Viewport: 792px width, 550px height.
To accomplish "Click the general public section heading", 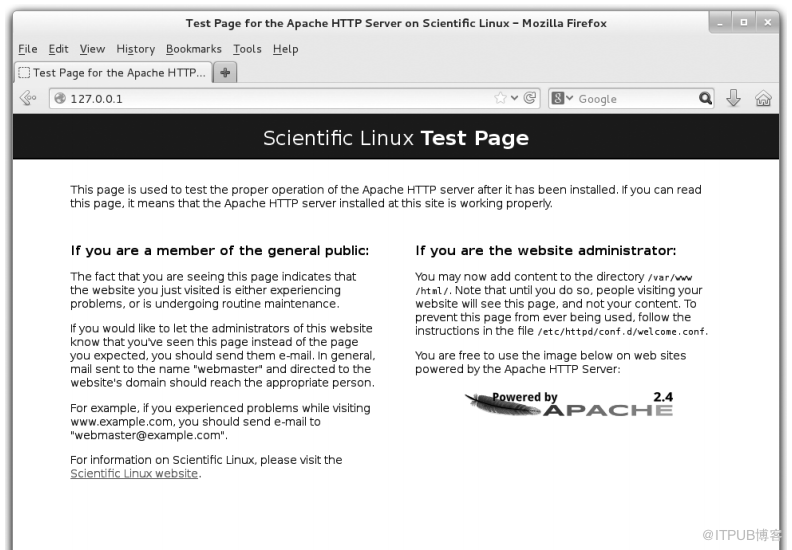I will [220, 251].
